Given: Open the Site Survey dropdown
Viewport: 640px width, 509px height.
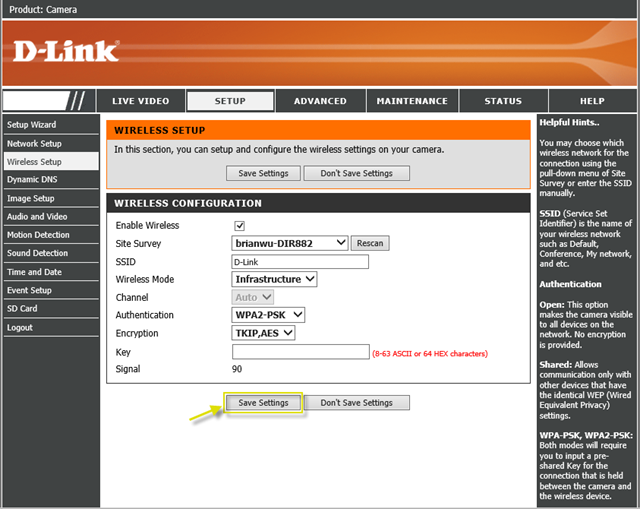Looking at the screenshot, I should [291, 243].
